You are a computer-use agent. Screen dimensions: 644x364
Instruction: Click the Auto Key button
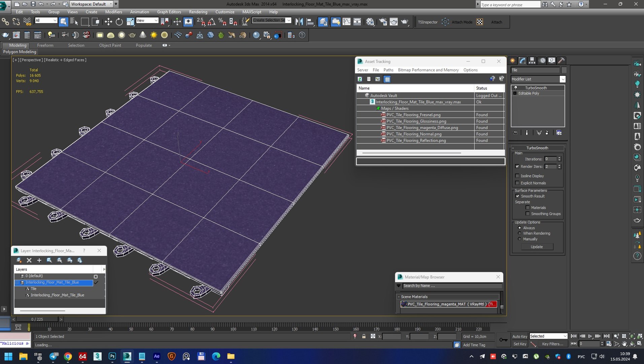(519, 336)
